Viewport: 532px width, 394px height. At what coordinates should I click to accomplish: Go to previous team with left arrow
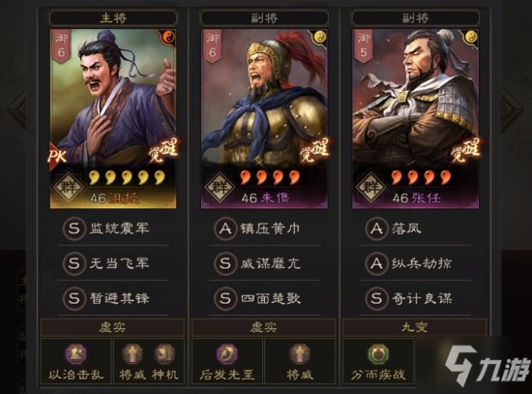(17, 108)
